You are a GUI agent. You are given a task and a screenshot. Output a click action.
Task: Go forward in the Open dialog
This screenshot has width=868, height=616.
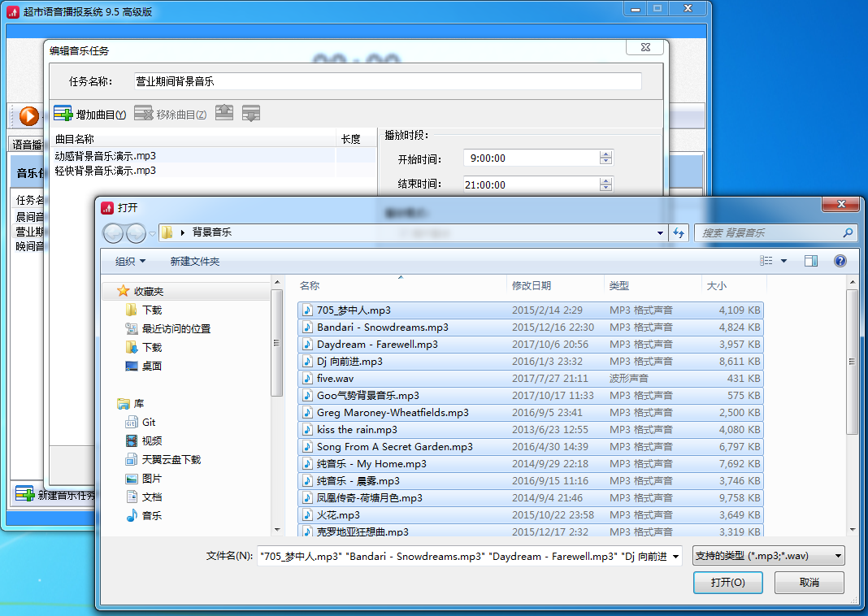tap(137, 233)
